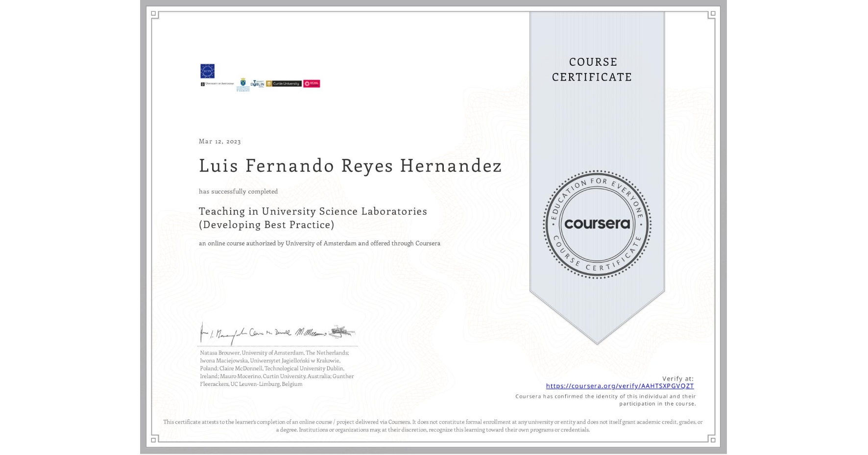Click the Curtin University logo
868x455 pixels.
[x=284, y=84]
